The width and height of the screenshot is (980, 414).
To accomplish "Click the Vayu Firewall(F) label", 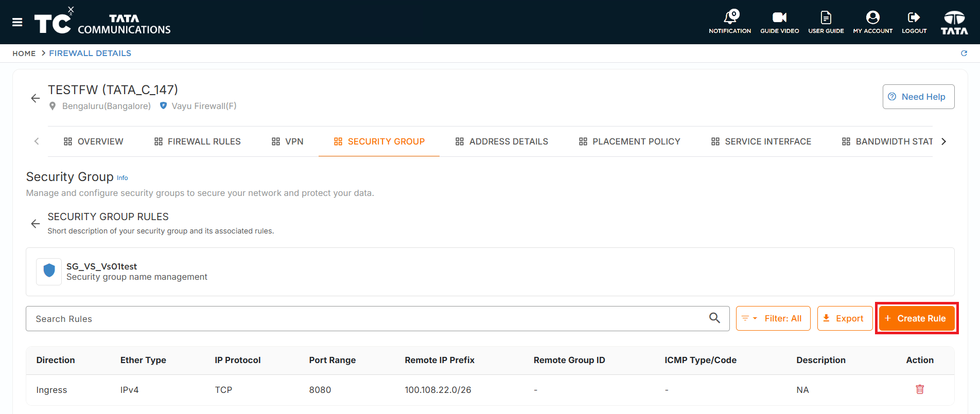I will tap(204, 106).
